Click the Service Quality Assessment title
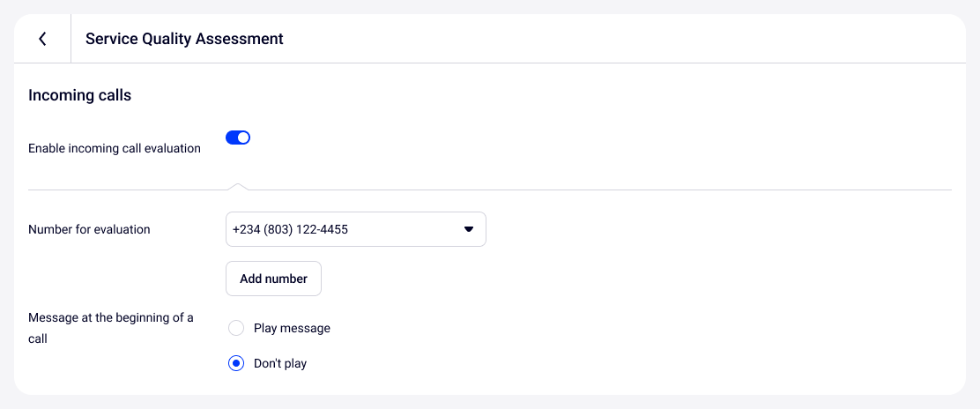The height and width of the screenshot is (409, 980). pyautogui.click(x=184, y=39)
